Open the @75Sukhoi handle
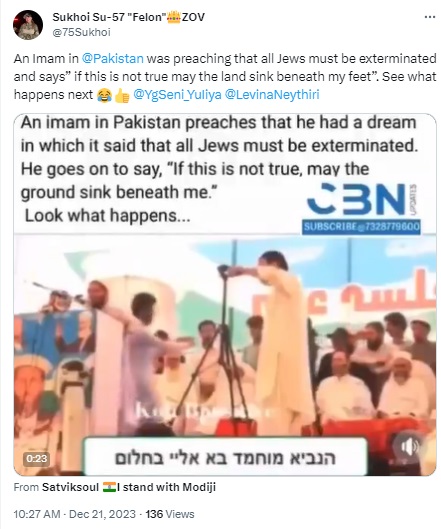 (81, 32)
